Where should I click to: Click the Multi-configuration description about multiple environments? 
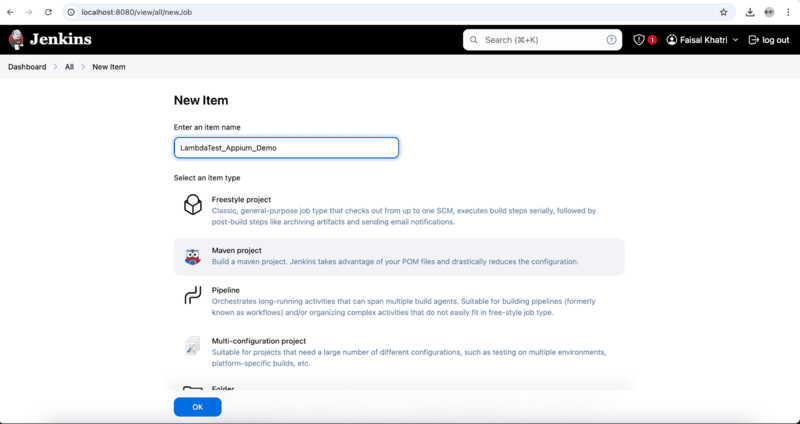click(409, 358)
